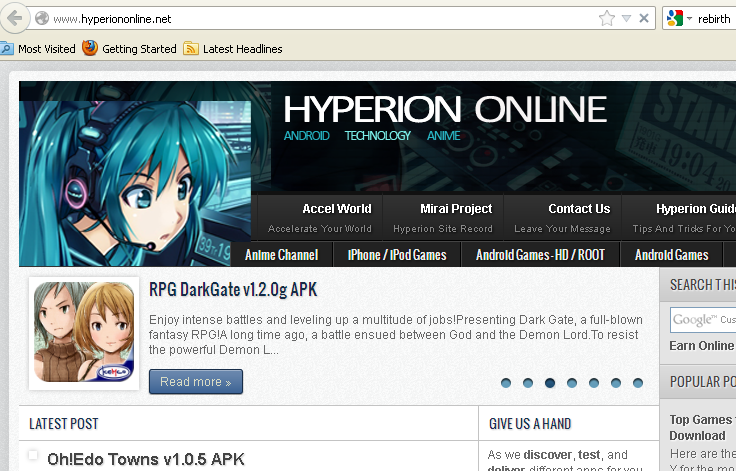Viewport: 736px width, 471px height.
Task: Open the Most Visited bookmarks folder
Action: pos(38,49)
